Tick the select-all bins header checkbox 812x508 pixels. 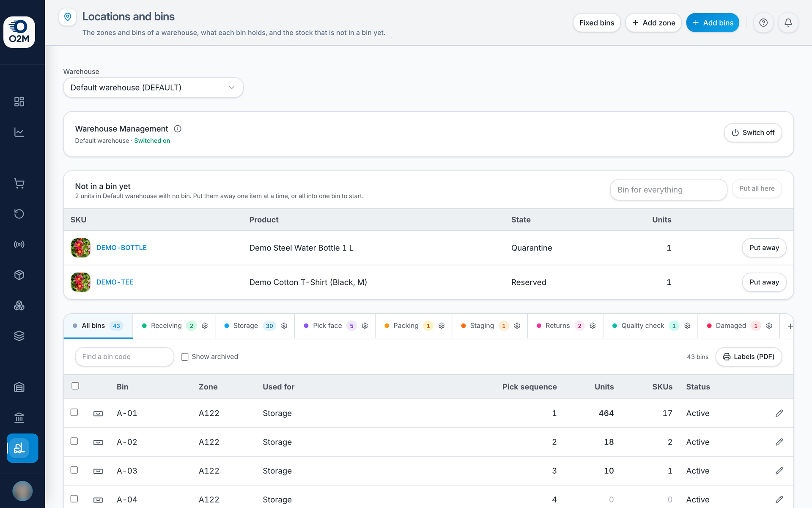coord(75,386)
